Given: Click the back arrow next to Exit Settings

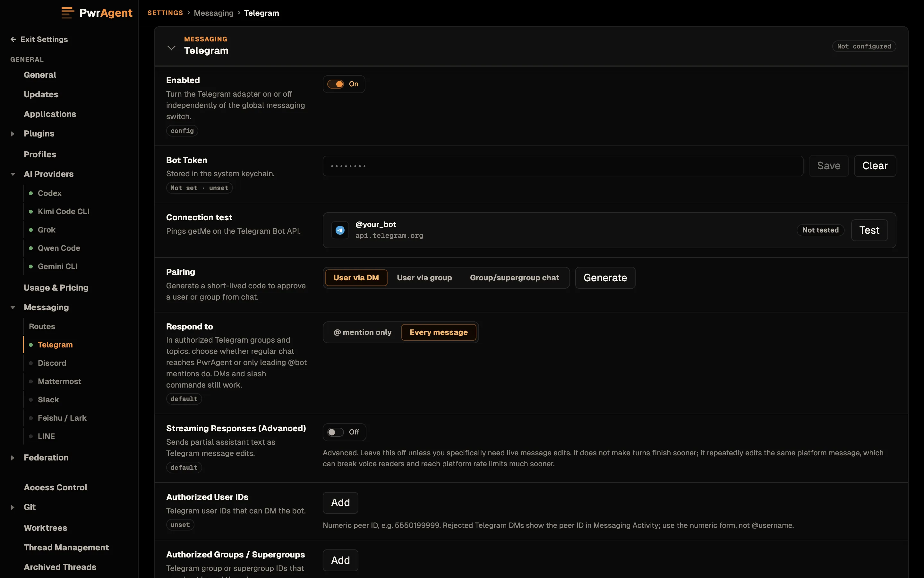Looking at the screenshot, I should tap(13, 39).
